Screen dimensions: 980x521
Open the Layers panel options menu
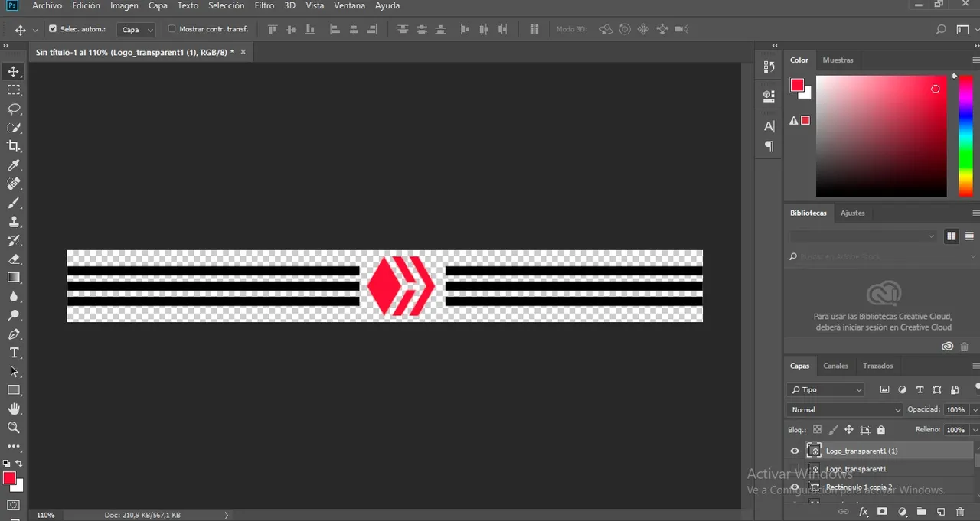(976, 366)
